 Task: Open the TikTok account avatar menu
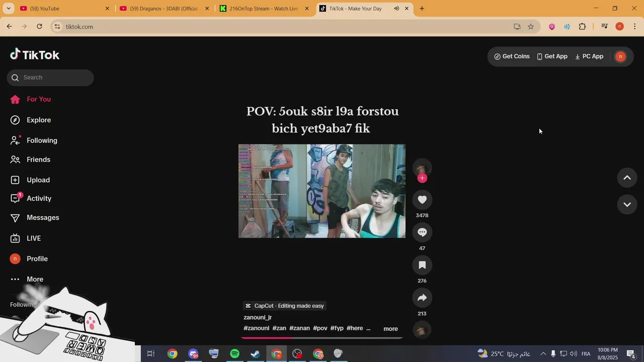click(x=620, y=56)
